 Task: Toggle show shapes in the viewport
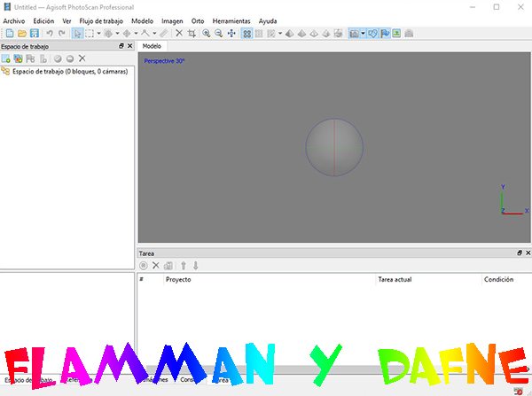tap(372, 34)
